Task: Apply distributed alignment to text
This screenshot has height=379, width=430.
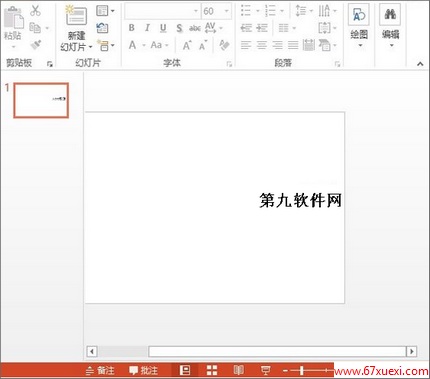Action: coord(309,45)
